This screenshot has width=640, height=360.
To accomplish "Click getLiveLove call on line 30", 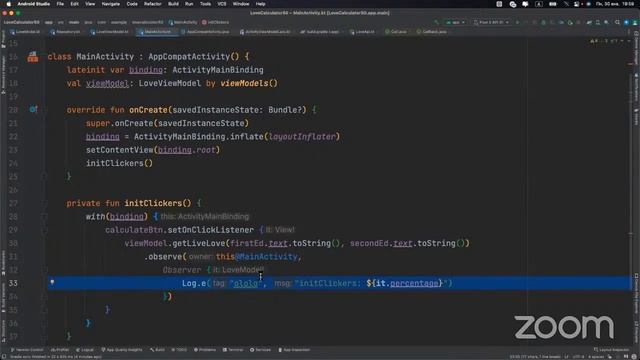I will pos(198,243).
